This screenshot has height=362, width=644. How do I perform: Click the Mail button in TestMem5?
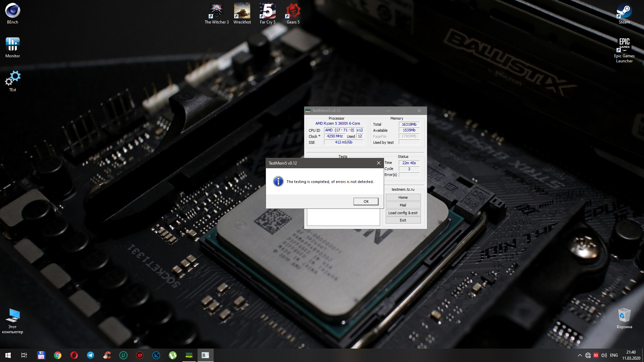click(403, 205)
